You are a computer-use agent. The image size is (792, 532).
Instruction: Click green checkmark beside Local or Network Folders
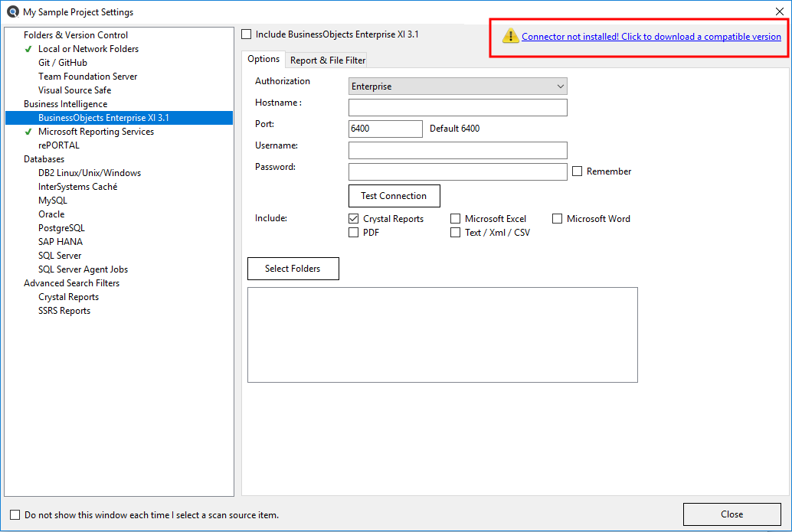point(28,49)
